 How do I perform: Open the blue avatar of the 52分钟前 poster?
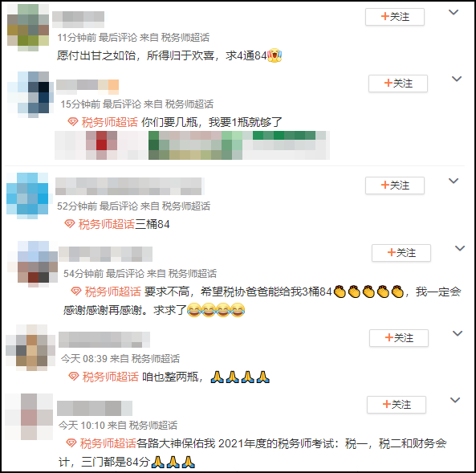coord(27,196)
